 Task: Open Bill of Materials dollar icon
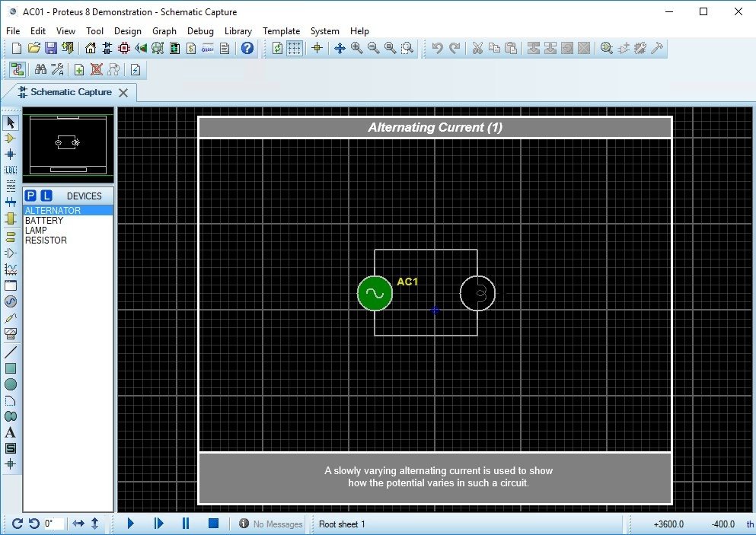[x=191, y=48]
